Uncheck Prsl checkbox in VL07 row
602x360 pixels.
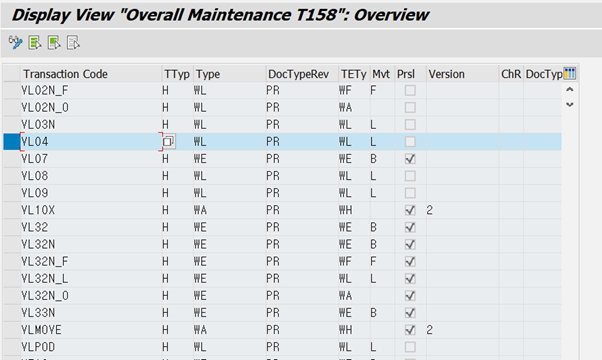pyautogui.click(x=410, y=159)
